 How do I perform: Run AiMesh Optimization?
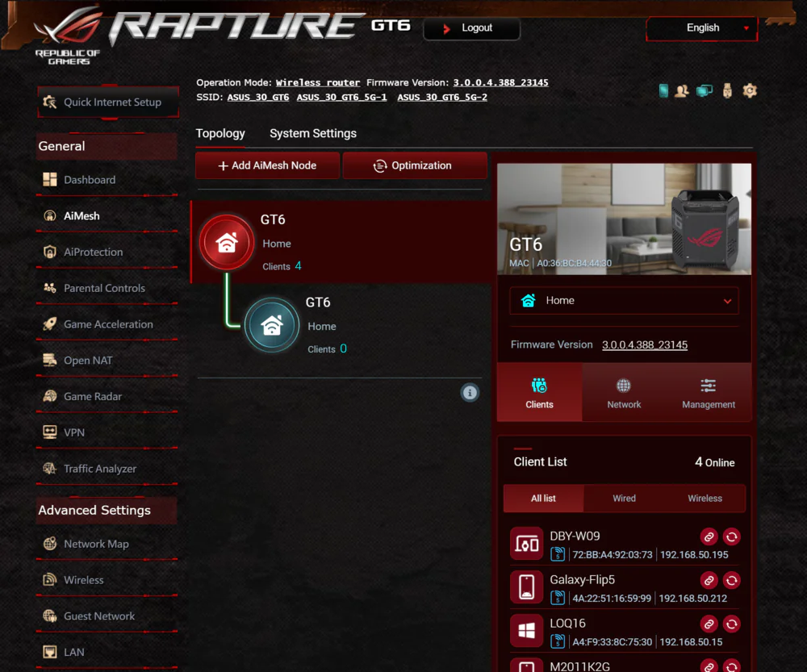[415, 165]
